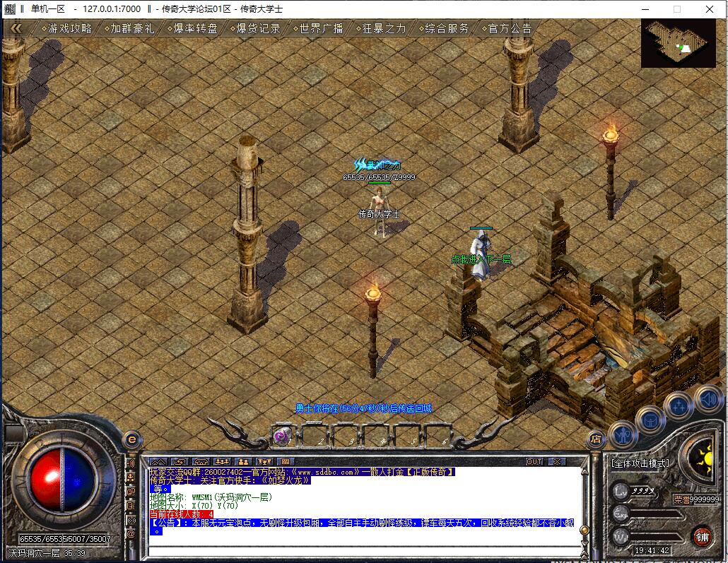
Task: Open character equipment panel icon
Action: click(623, 434)
